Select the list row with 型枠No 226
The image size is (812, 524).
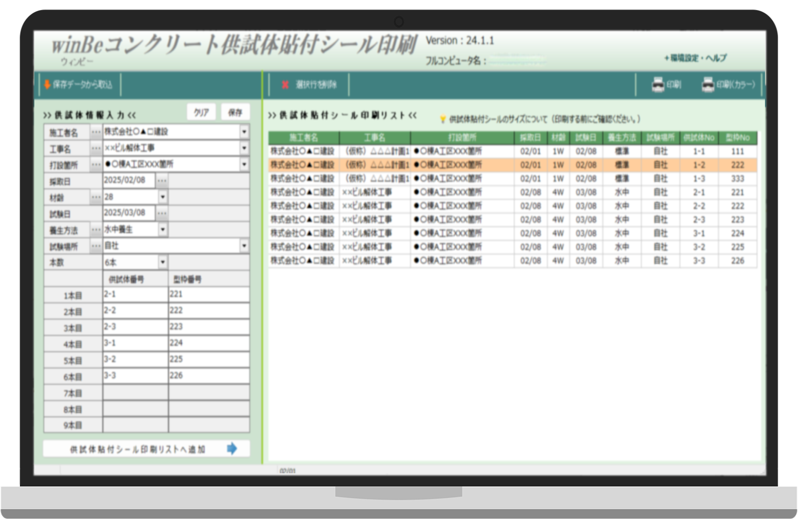point(512,261)
